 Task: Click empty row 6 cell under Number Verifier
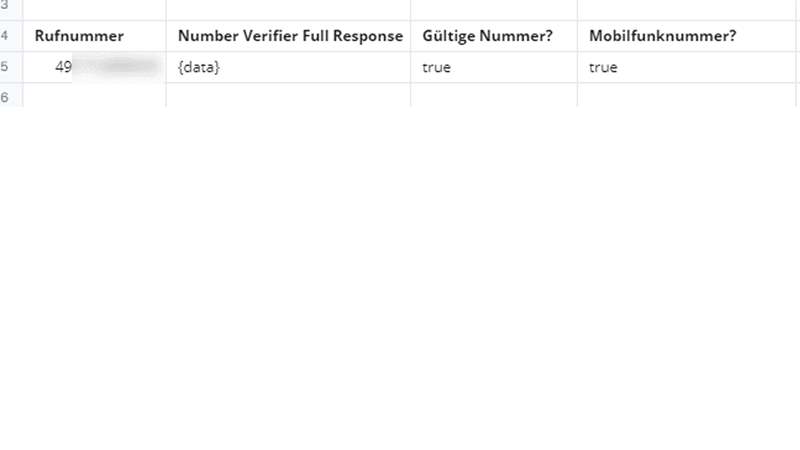coord(289,96)
